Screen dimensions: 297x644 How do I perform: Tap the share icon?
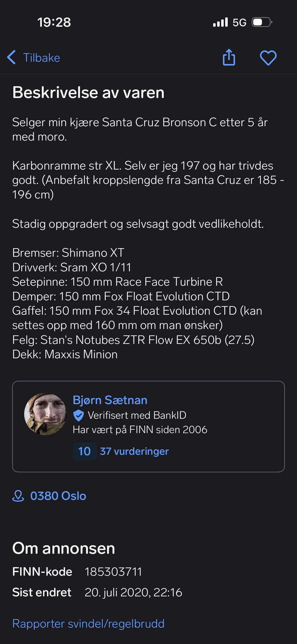[x=229, y=58]
